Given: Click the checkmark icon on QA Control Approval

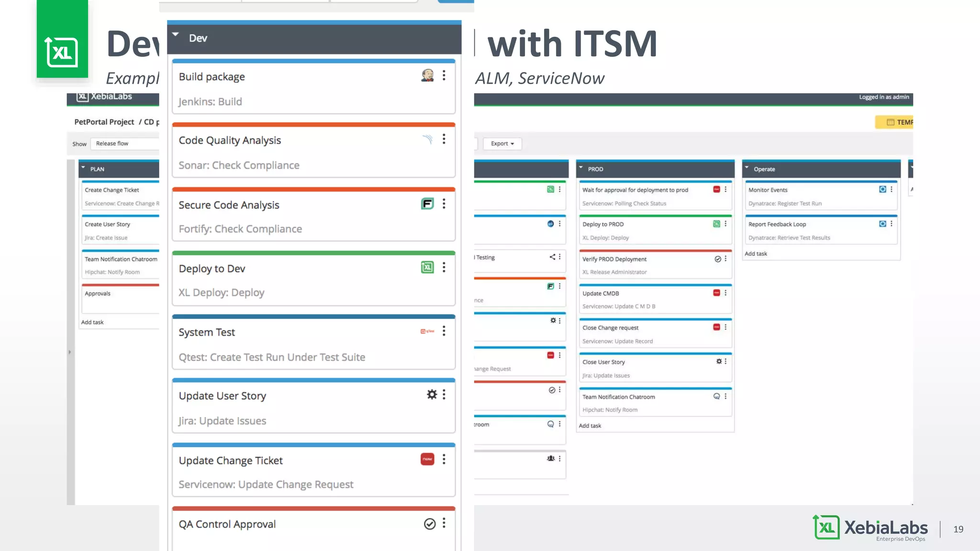Looking at the screenshot, I should (x=430, y=524).
